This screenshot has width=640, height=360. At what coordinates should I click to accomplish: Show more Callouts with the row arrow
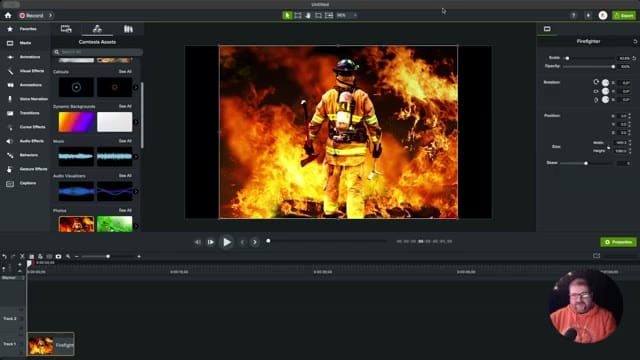pyautogui.click(x=136, y=87)
